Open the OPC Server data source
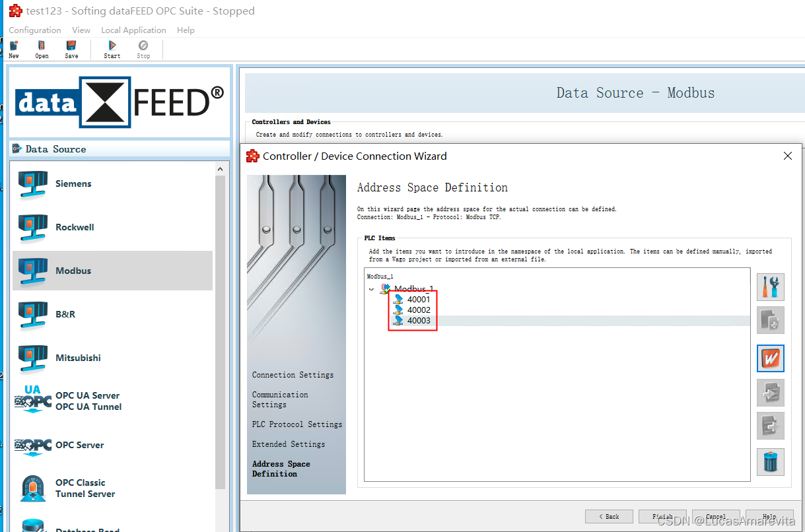Viewport: 805px width, 532px height. [112, 445]
